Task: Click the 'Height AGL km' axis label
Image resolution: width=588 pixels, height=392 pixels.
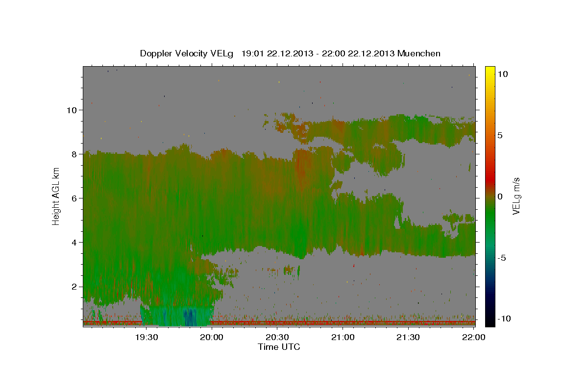Action: click(56, 196)
